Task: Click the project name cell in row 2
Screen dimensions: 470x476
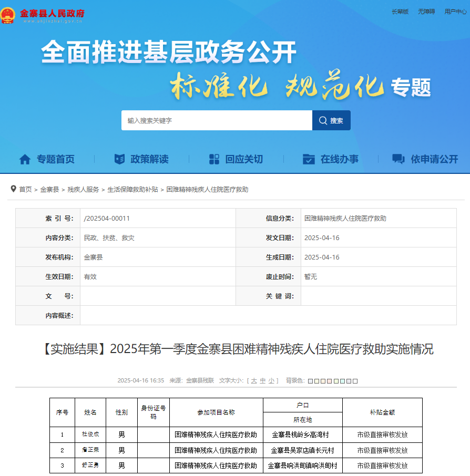Action: (216, 450)
